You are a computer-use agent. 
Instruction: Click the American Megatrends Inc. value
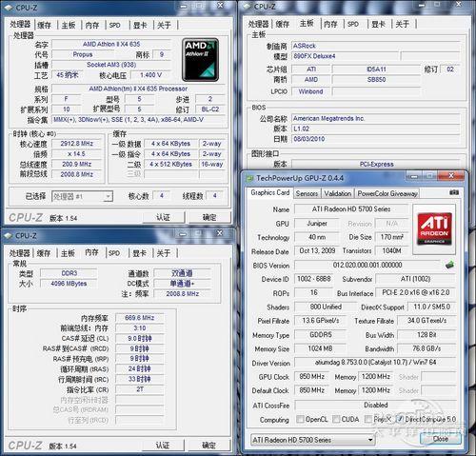375,119
